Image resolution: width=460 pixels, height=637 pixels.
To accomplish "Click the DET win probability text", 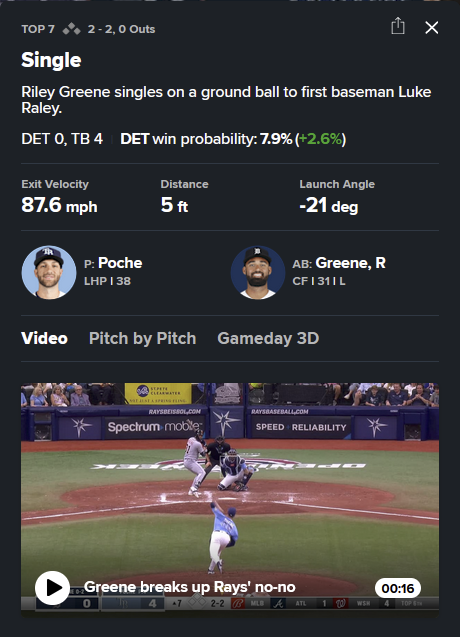I will click(x=233, y=139).
